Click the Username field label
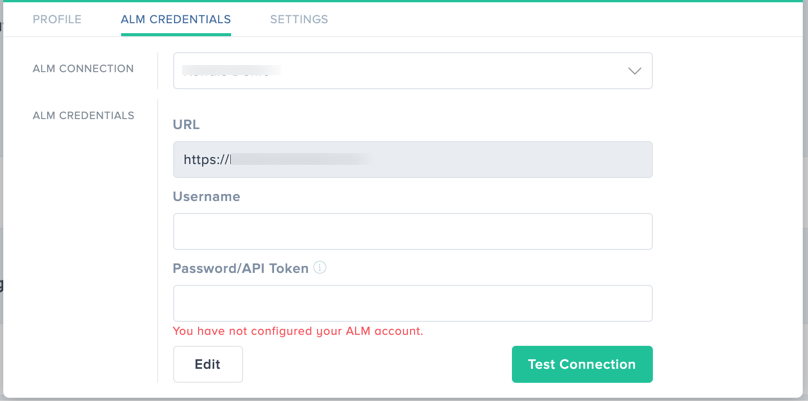Screen dimensions: 808x401 click(206, 196)
